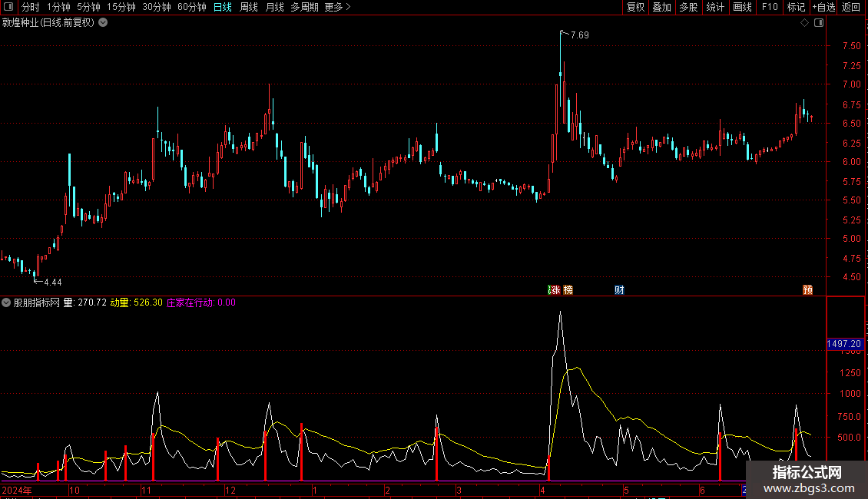Image resolution: width=868 pixels, height=499 pixels.
Task: Click the 7.69 high price label
Action: click(x=580, y=35)
